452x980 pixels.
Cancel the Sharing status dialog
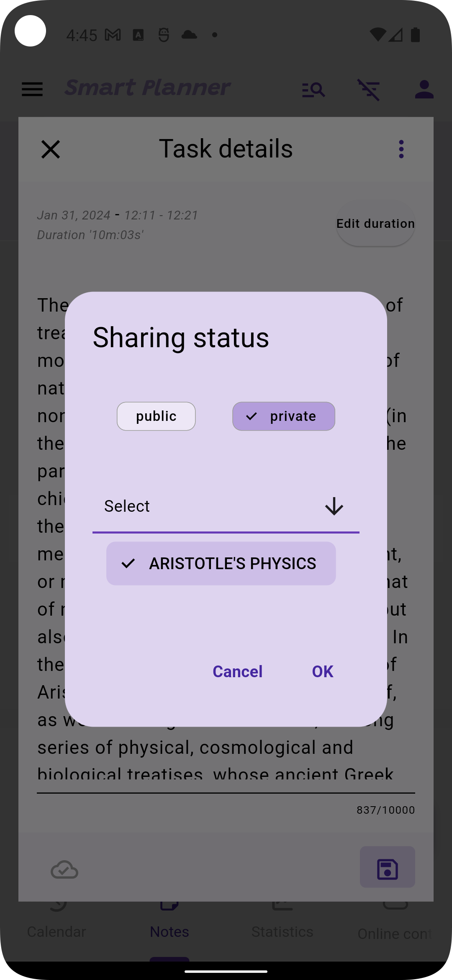point(237,671)
